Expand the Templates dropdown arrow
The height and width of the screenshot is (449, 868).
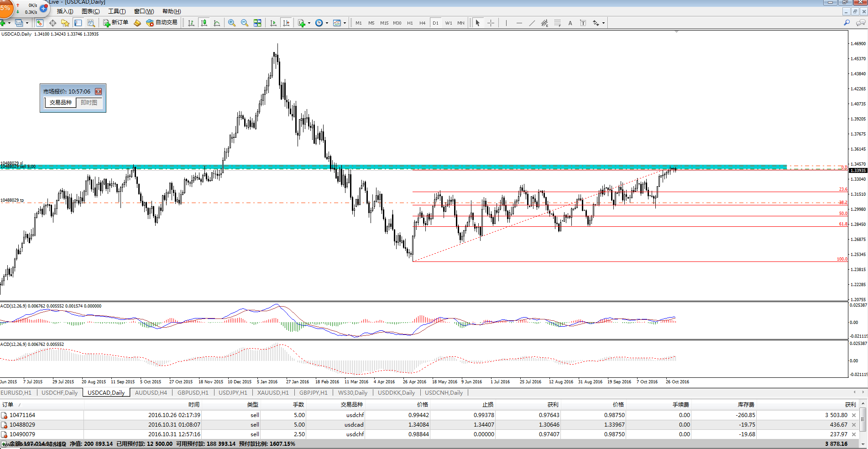click(345, 23)
